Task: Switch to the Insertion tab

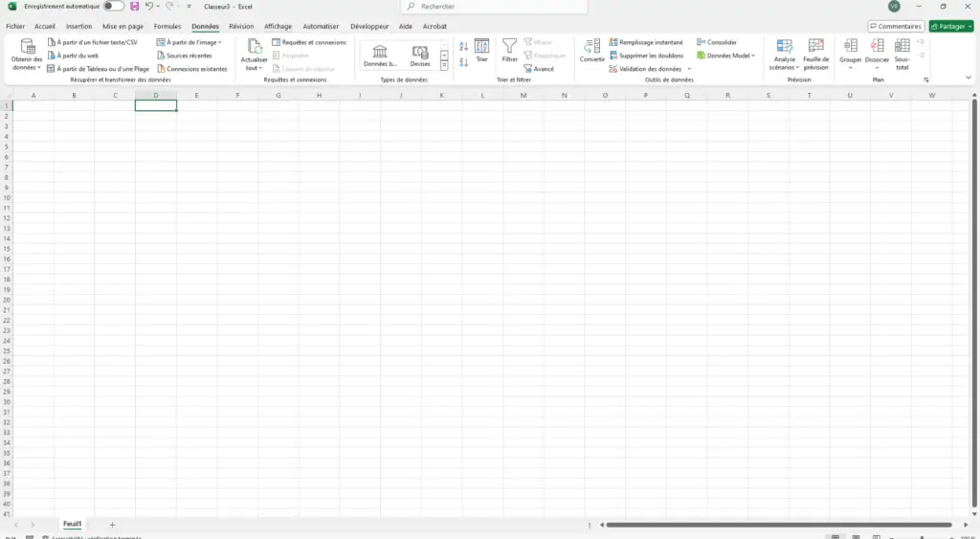Action: tap(78, 26)
